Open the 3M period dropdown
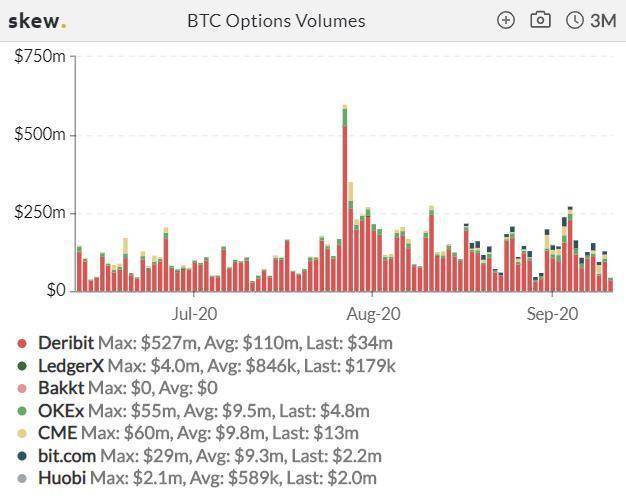This screenshot has height=498, width=626. (603, 20)
